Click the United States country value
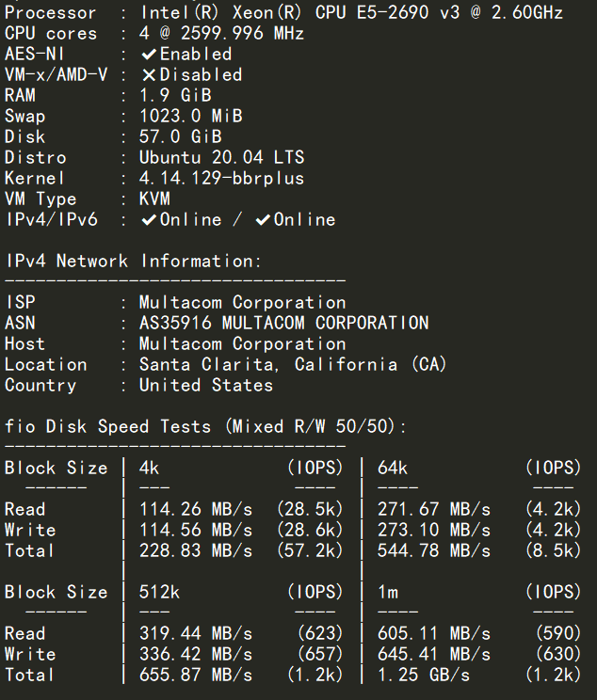The height and width of the screenshot is (700, 597). point(206,386)
